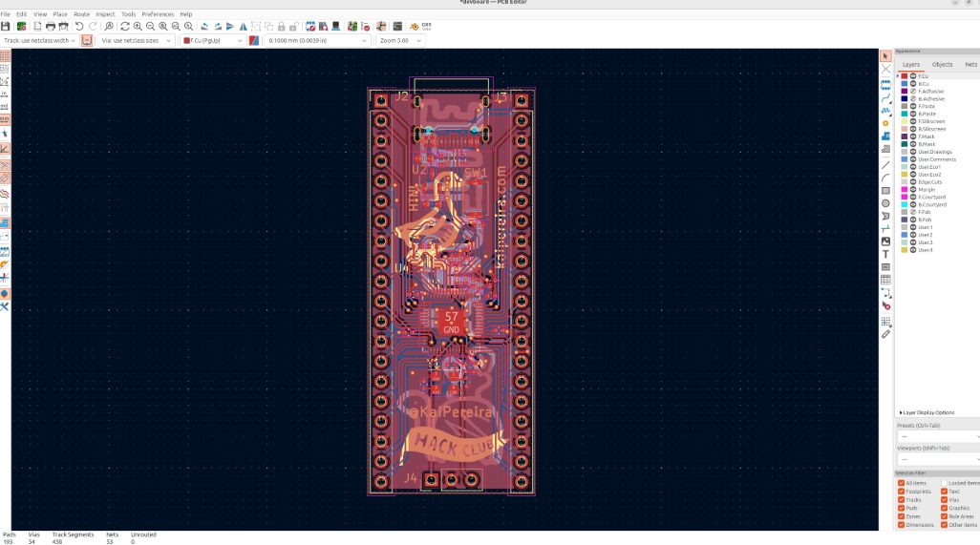Click the Print icon in the toolbar
The height and width of the screenshot is (545, 980).
coord(51,27)
